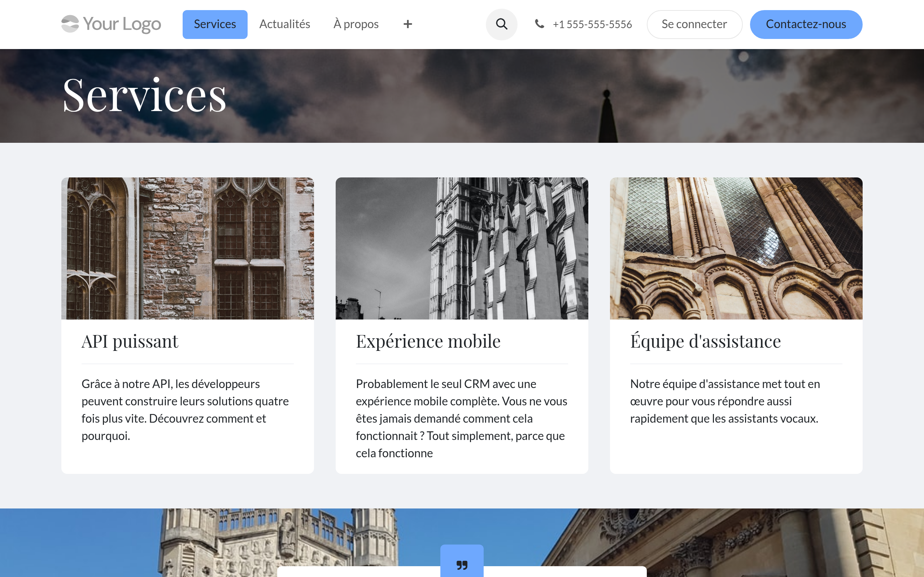Go to the Actualités page
This screenshot has width=924, height=577.
point(284,24)
